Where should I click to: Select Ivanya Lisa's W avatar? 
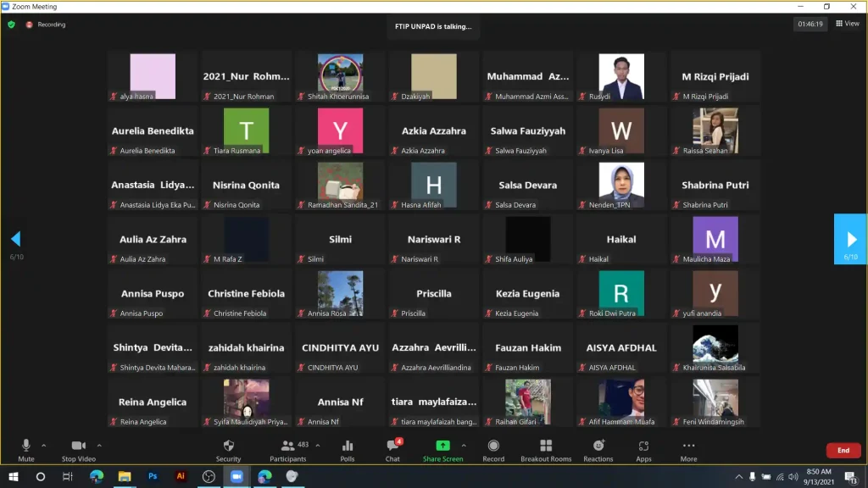pos(621,130)
